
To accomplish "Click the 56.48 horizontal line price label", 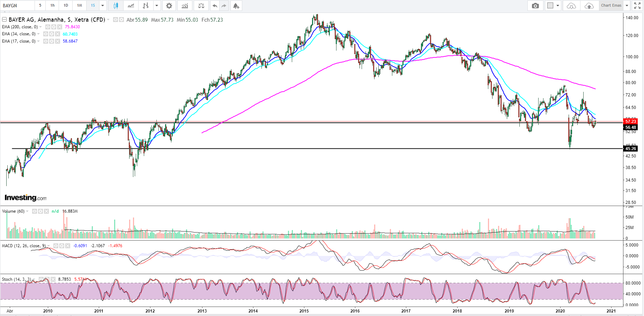I will tap(631, 127).
